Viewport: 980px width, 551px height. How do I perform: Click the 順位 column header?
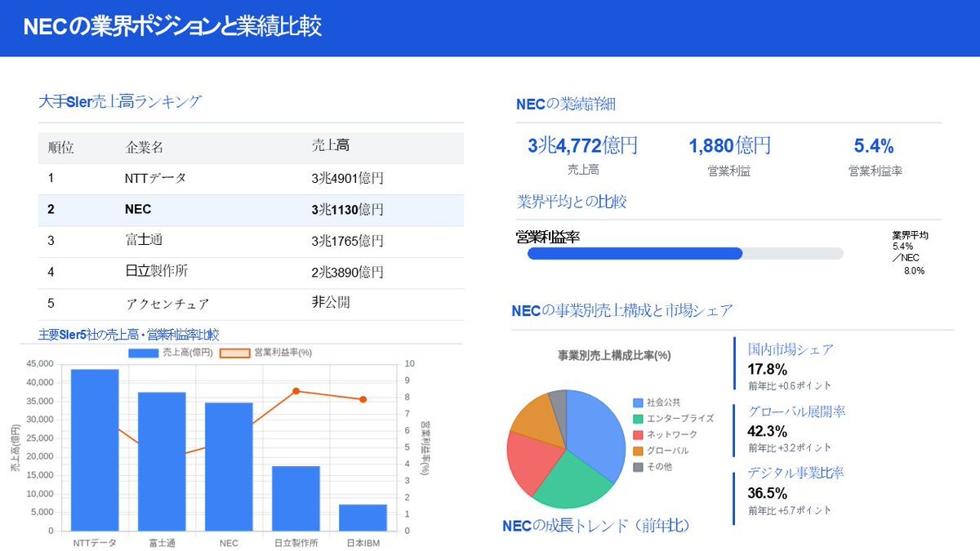click(60, 148)
